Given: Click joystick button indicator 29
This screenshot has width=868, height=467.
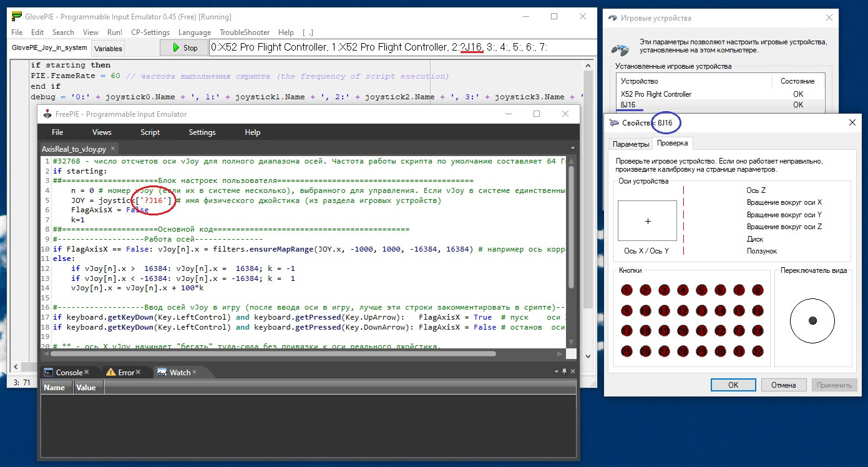Looking at the screenshot, I should [701, 351].
